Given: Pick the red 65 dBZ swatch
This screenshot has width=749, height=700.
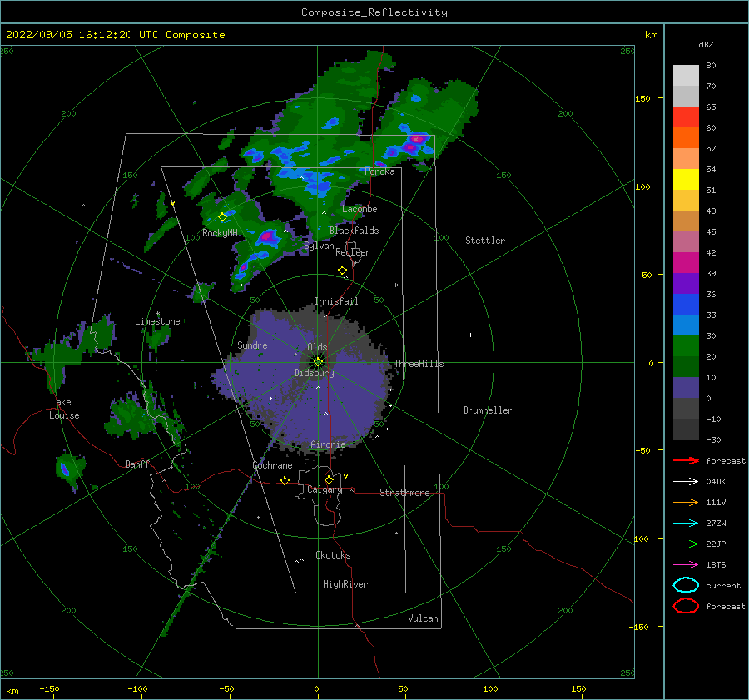Looking at the screenshot, I should tap(686, 117).
